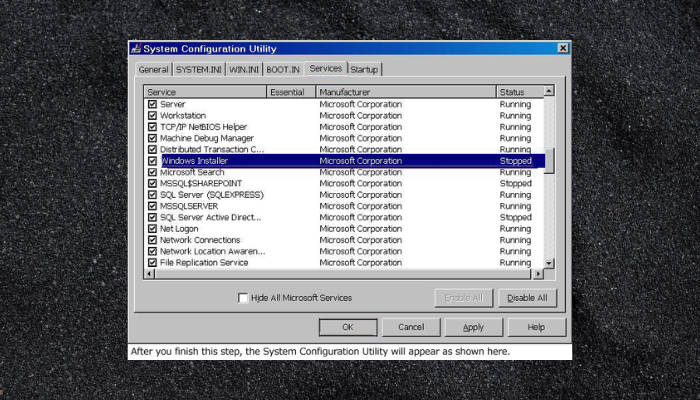
Task: Uncheck the MSSQLSERVER checkbox
Action: (x=152, y=206)
